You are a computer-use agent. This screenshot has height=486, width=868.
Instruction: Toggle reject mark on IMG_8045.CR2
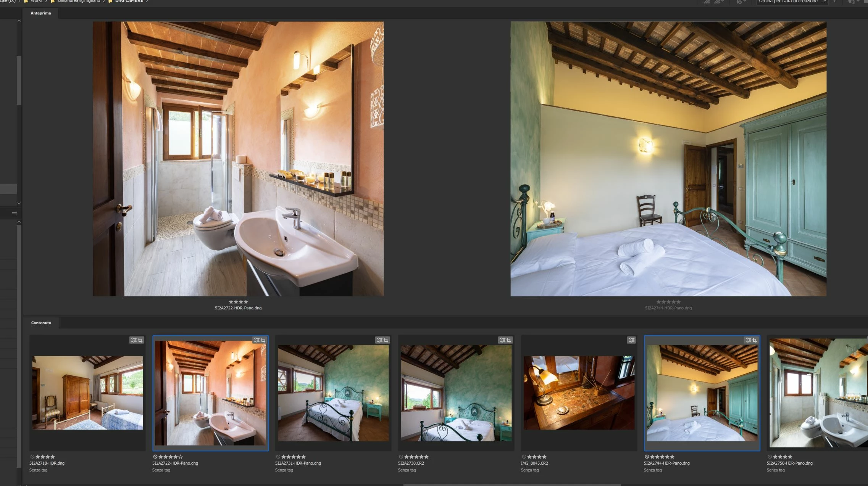click(524, 457)
